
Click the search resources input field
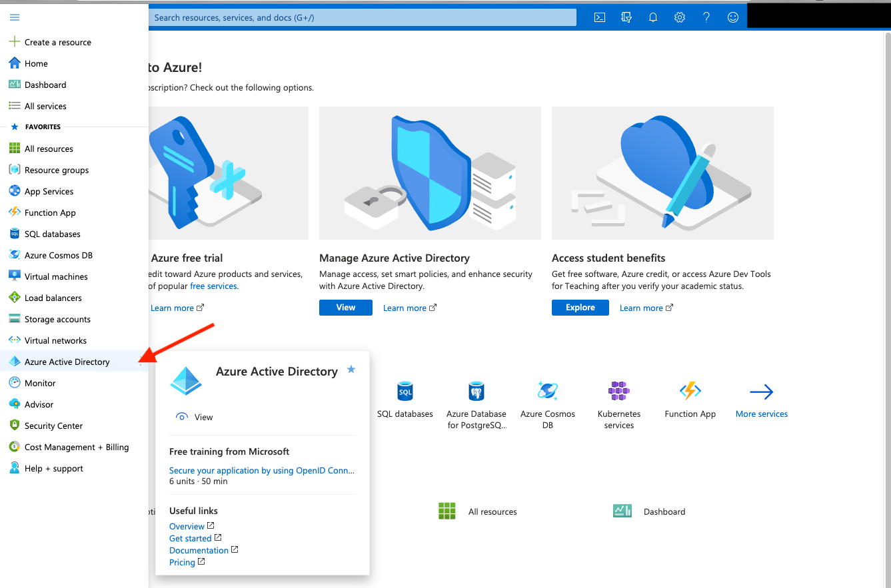click(363, 17)
